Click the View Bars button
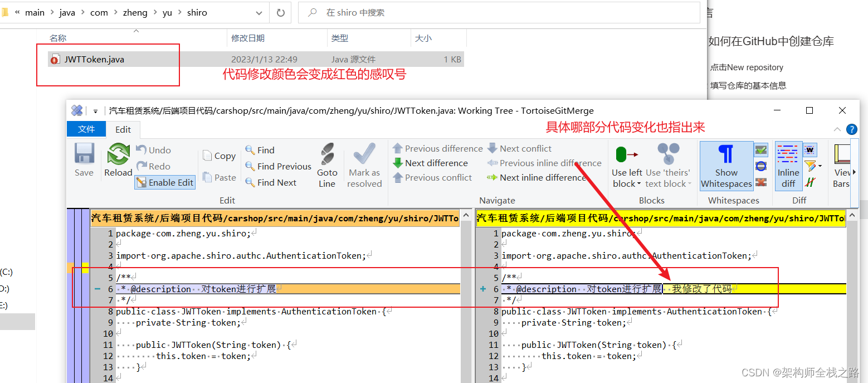The image size is (868, 383). 842,166
